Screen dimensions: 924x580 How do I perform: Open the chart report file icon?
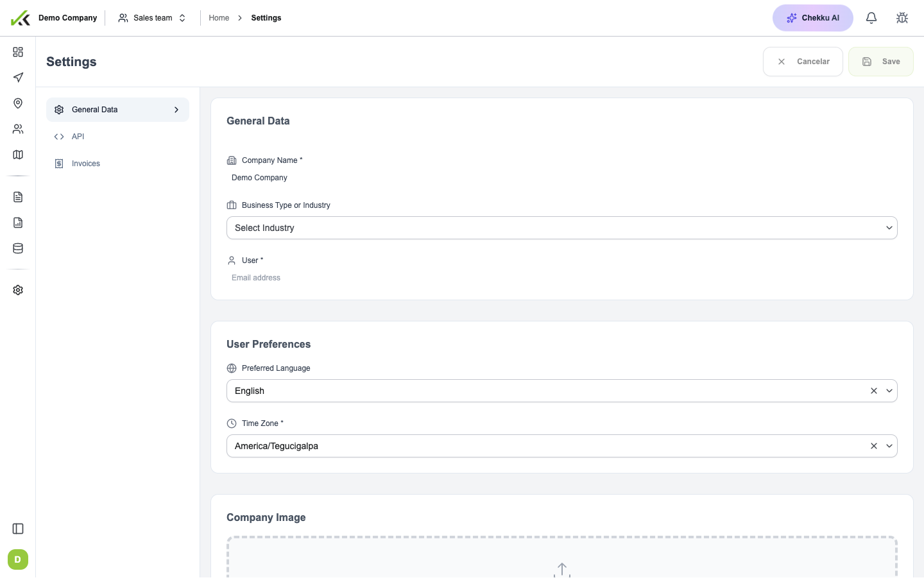point(18,223)
